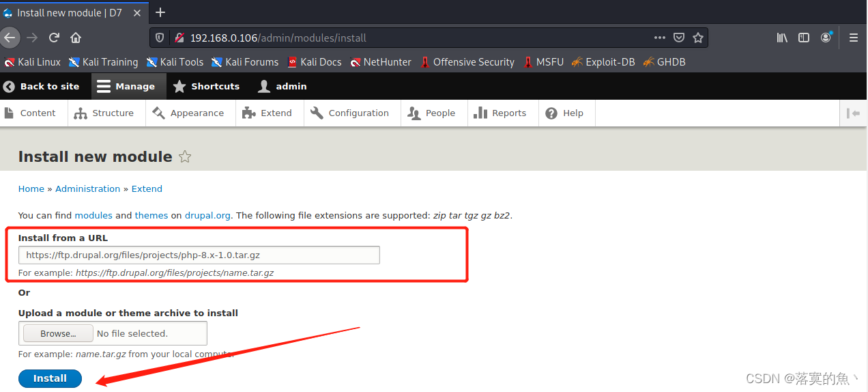Screen dimensions: 868x392
Task: Click Browse to choose a file
Action: [x=59, y=333]
